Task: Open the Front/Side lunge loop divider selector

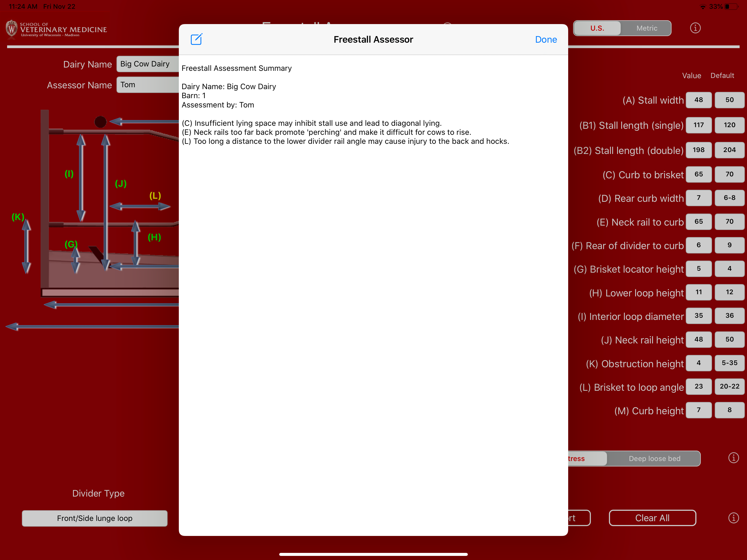Action: pos(95,518)
